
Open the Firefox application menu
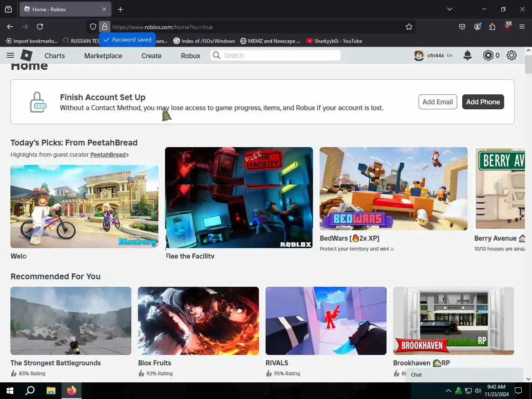[x=522, y=27]
